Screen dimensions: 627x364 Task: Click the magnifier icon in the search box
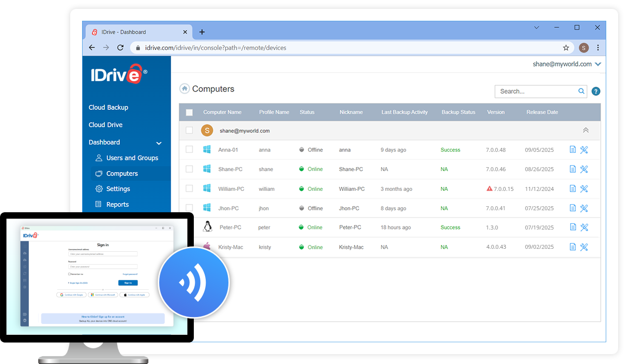pos(582,91)
